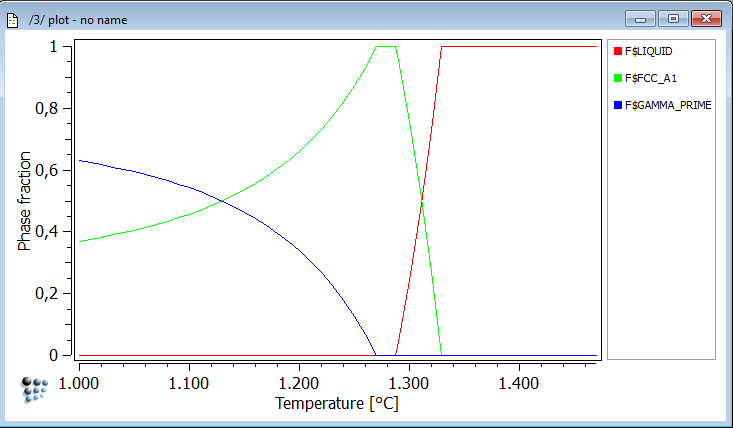733x428 pixels.
Task: Close the plot window
Action: click(x=706, y=18)
